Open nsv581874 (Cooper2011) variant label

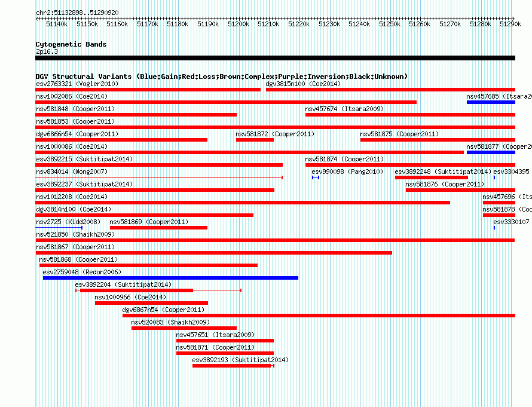coord(344,159)
